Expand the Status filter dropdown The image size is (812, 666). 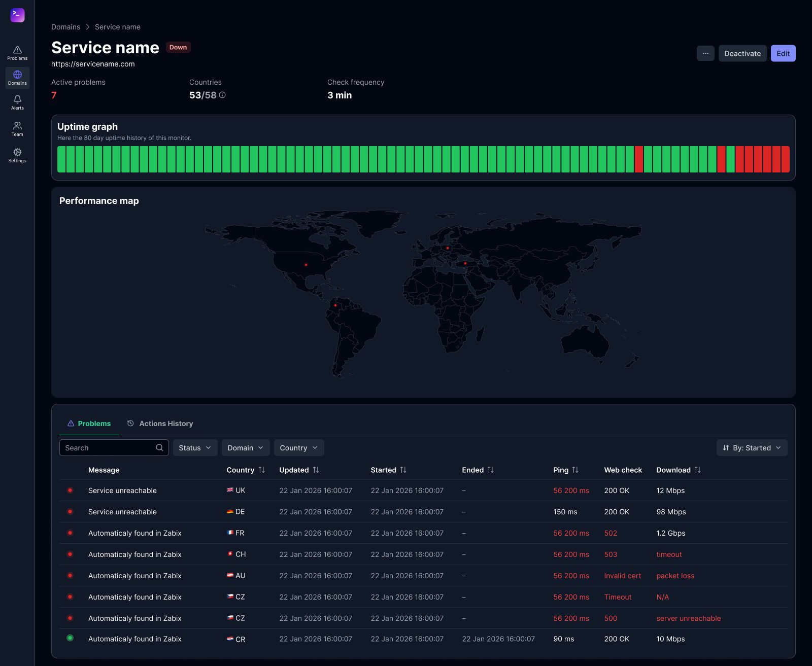tap(195, 448)
